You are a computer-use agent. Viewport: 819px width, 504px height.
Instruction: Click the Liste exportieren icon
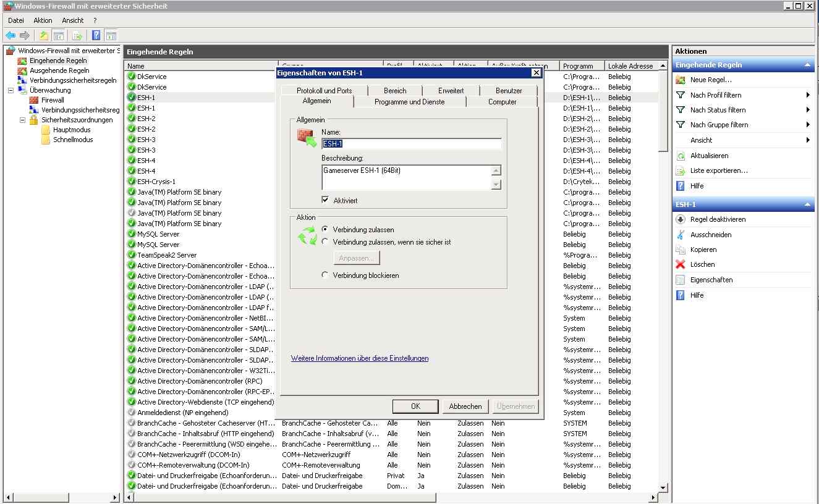click(x=681, y=170)
